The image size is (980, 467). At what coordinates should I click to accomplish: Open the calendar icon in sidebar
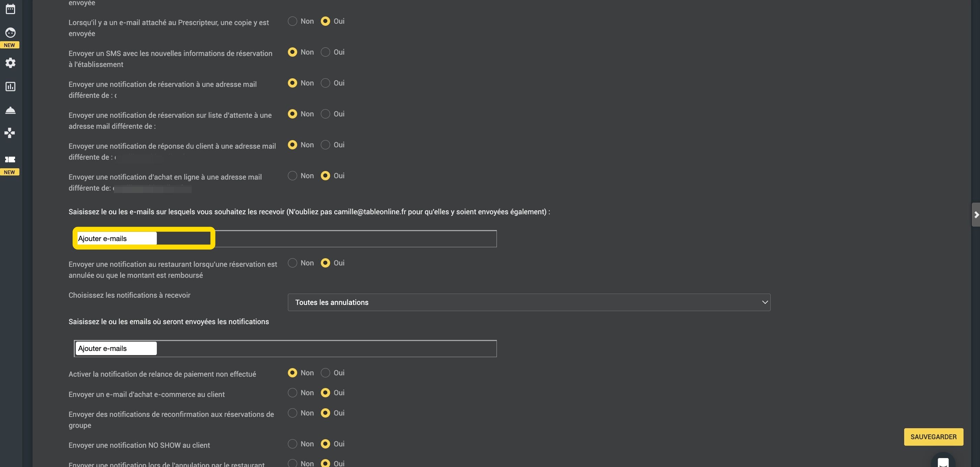coord(10,9)
